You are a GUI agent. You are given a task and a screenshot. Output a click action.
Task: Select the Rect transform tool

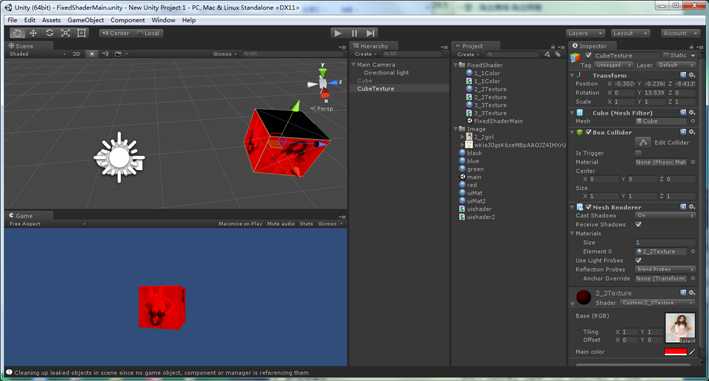[81, 33]
